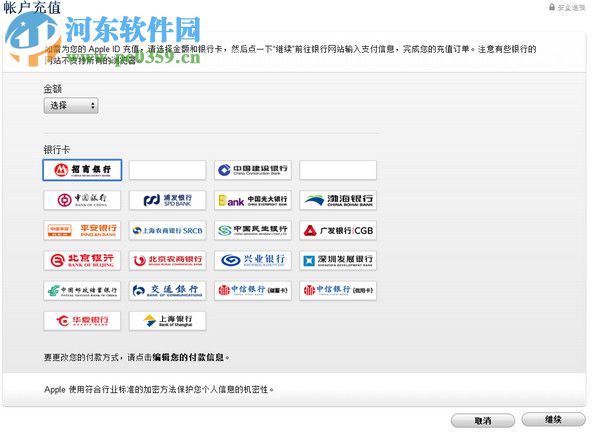Pick 浦发银行 SPD Bank option
The width and height of the screenshot is (600, 433).
coord(168,200)
